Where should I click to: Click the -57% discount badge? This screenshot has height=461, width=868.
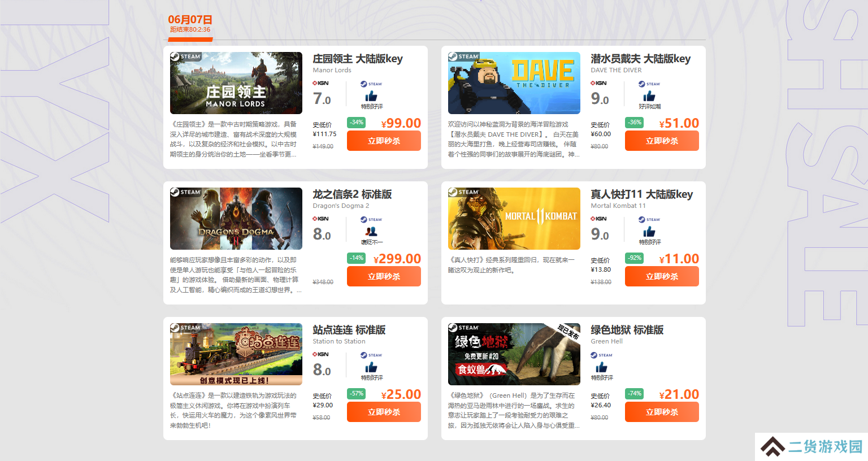coord(357,393)
